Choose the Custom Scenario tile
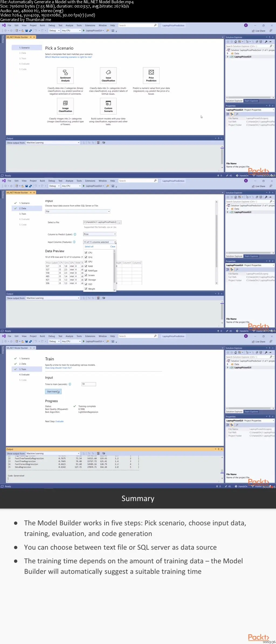276x644 pixels. pyautogui.click(x=108, y=106)
